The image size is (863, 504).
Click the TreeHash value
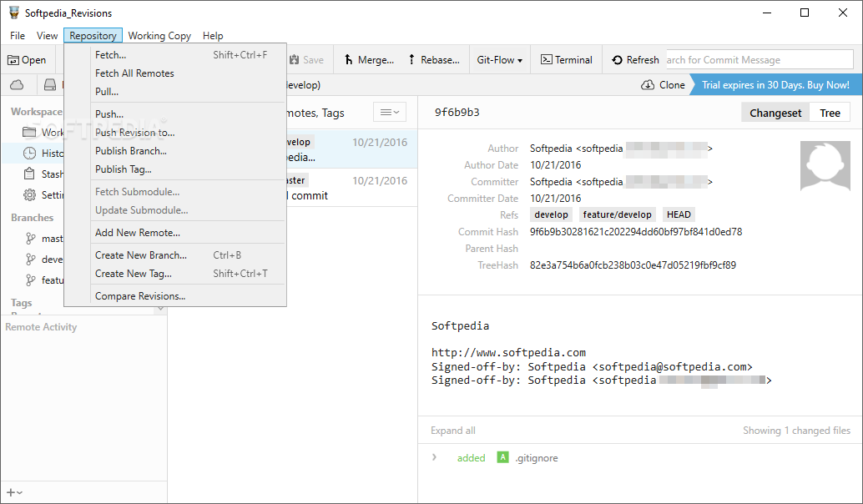[633, 265]
